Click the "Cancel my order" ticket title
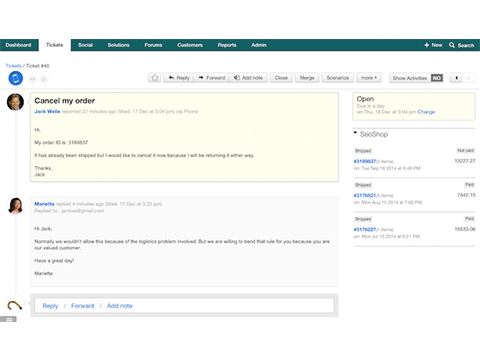Screen dimensions: 480x360 pyautogui.click(x=65, y=101)
